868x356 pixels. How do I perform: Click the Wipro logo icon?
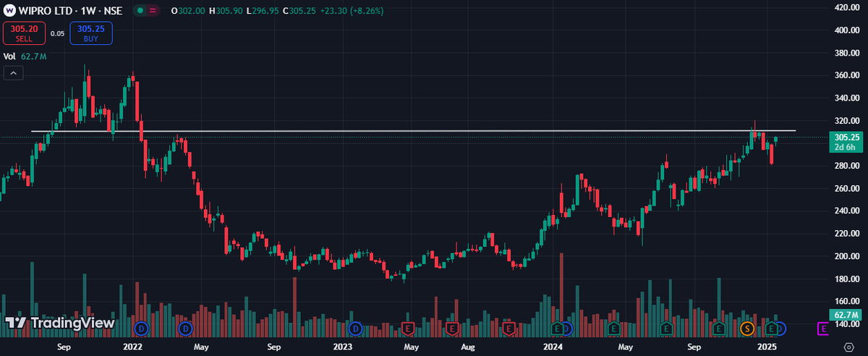tap(11, 11)
